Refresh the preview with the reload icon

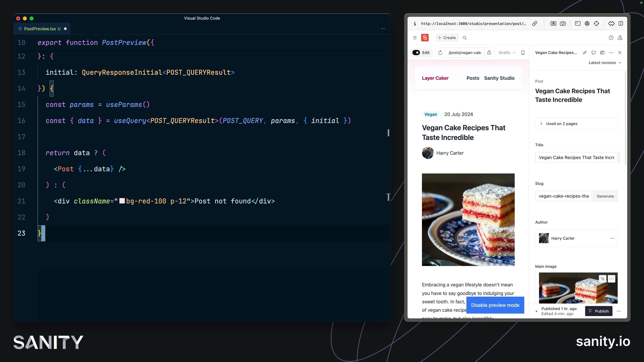tap(440, 52)
